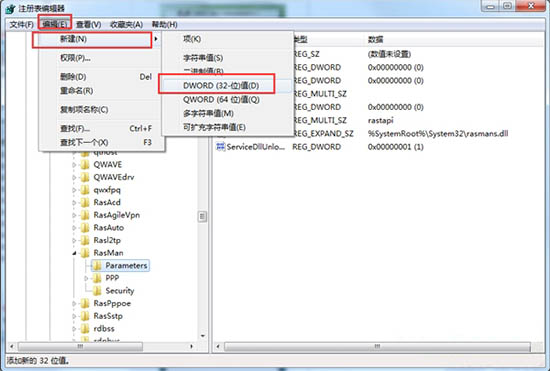The width and height of the screenshot is (550, 371).
Task: Expand the PPP tree node
Action: coord(87,278)
